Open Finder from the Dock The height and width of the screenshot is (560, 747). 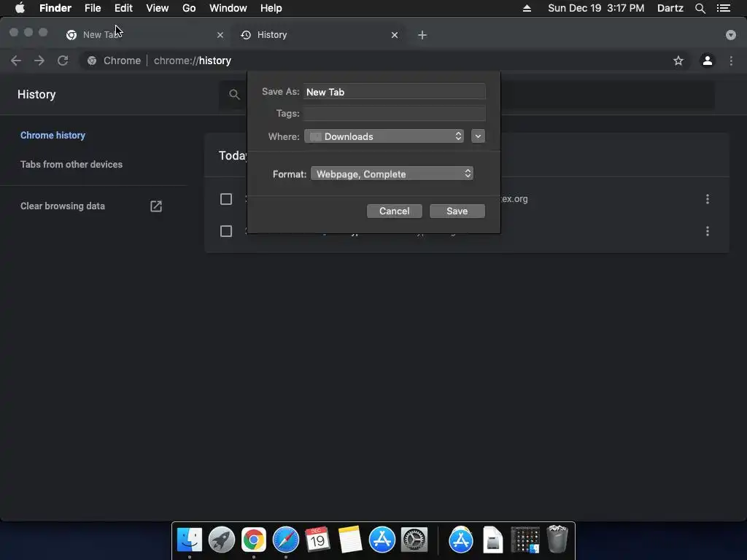[x=190, y=540]
